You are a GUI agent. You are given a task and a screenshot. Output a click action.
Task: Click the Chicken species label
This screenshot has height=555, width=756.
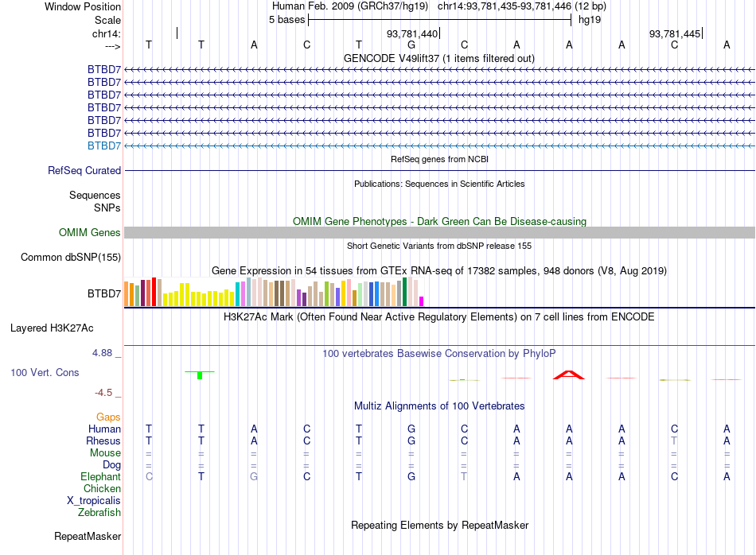pyautogui.click(x=102, y=489)
